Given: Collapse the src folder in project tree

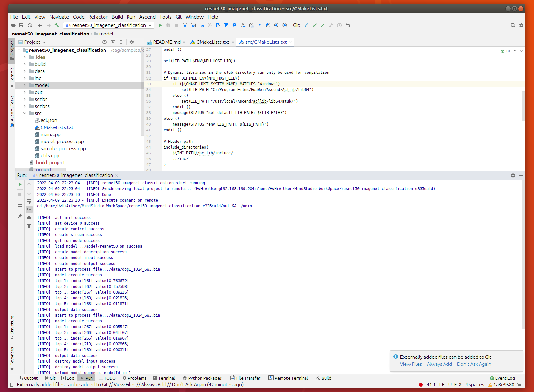Looking at the screenshot, I should (x=25, y=113).
